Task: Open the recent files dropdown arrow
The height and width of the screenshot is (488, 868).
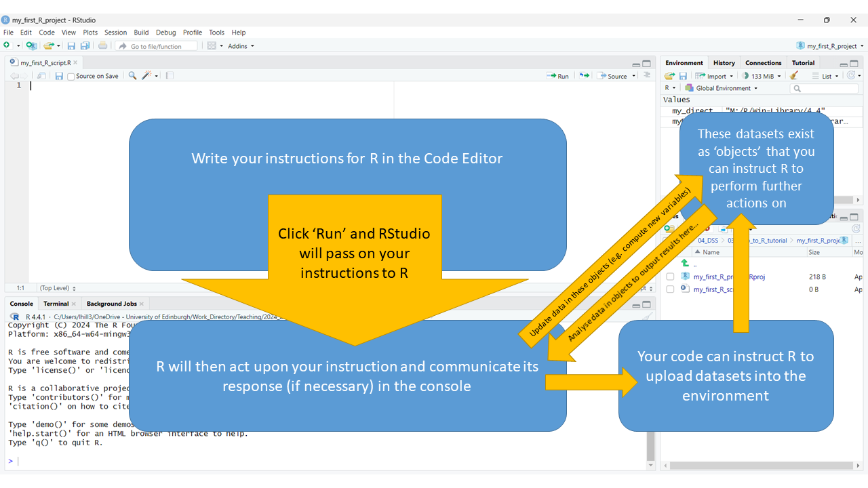Action: pyautogui.click(x=59, y=46)
